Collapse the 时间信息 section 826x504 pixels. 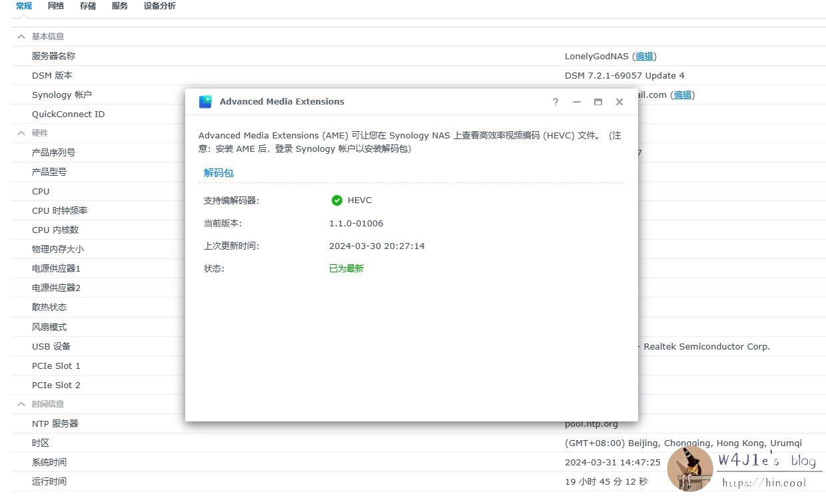(21, 404)
